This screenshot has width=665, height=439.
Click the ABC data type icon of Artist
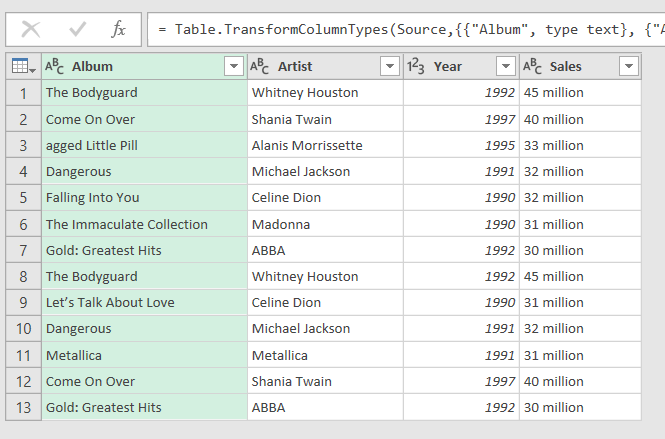[x=260, y=67]
